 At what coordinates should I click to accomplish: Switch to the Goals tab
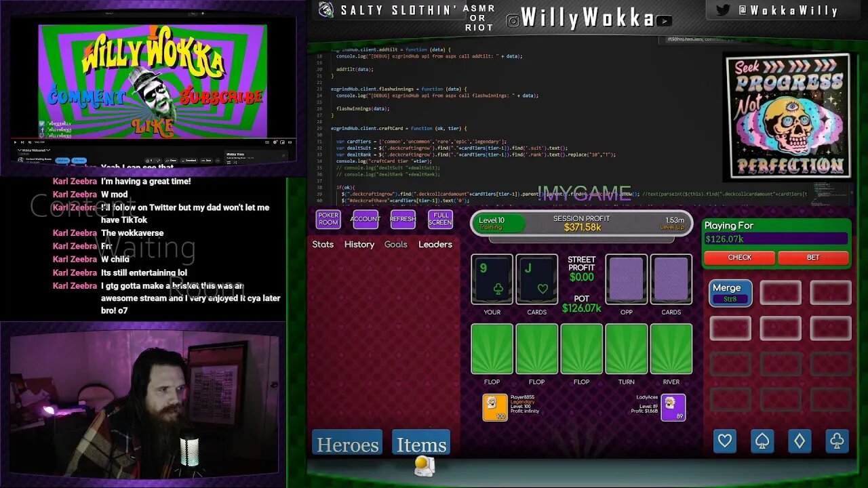click(396, 245)
